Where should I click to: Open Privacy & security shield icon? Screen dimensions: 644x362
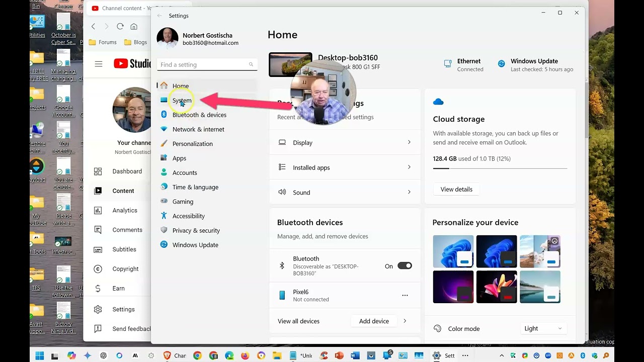click(x=164, y=230)
